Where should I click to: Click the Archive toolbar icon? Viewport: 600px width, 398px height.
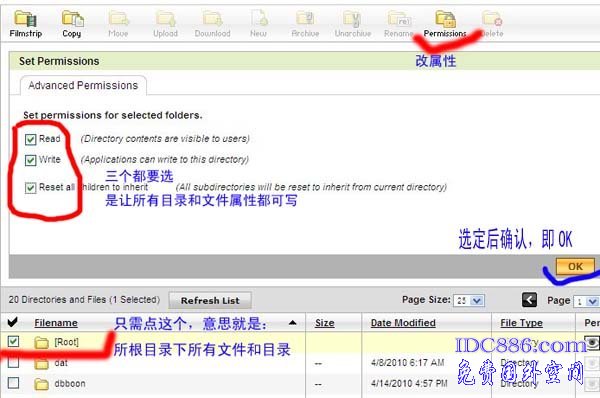pos(305,24)
